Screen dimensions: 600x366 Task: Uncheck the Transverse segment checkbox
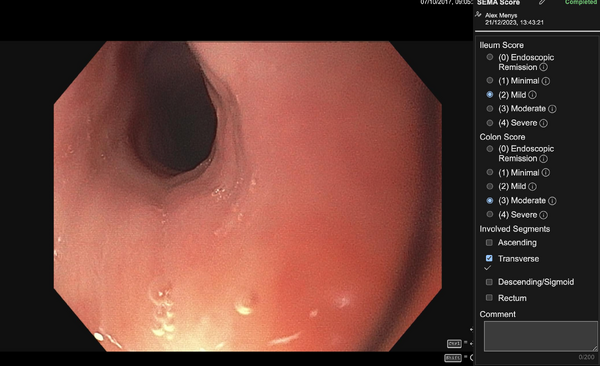tap(489, 258)
